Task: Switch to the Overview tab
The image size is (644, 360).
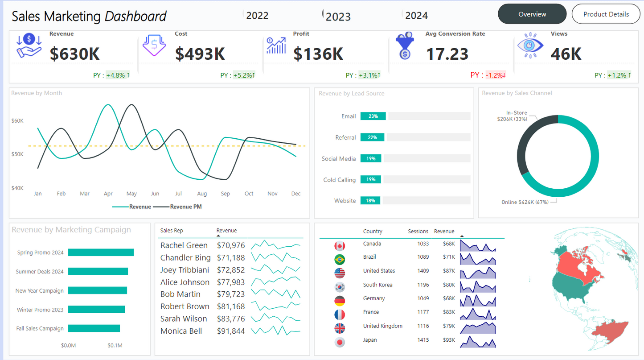Action: pos(532,14)
